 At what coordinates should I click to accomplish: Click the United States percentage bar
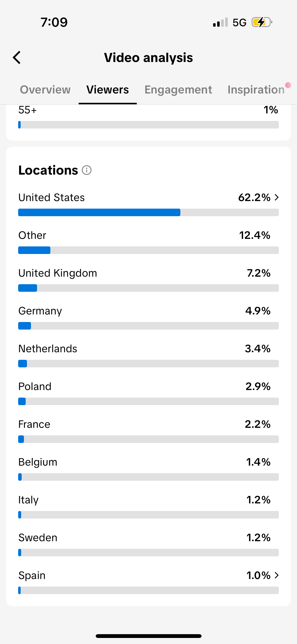148,212
